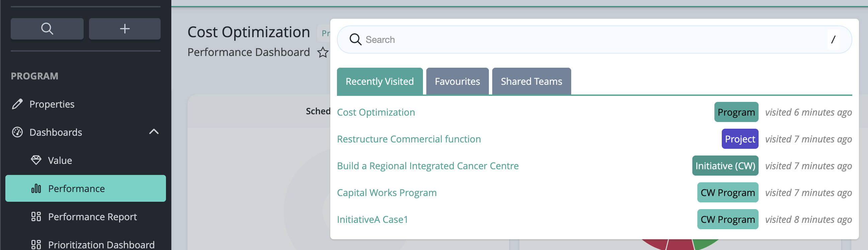The image size is (868, 250).
Task: Click the sidebar search magnifier button
Action: 47,29
